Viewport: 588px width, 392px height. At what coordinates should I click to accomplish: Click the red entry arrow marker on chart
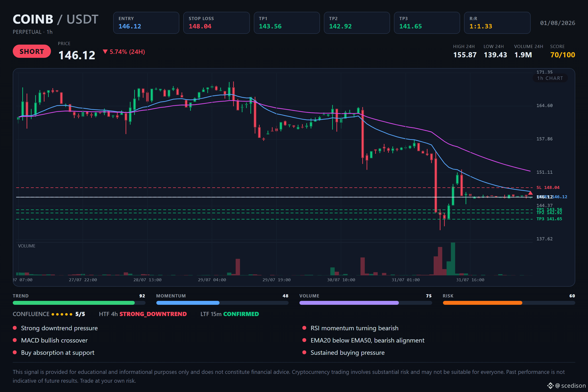coord(530,193)
